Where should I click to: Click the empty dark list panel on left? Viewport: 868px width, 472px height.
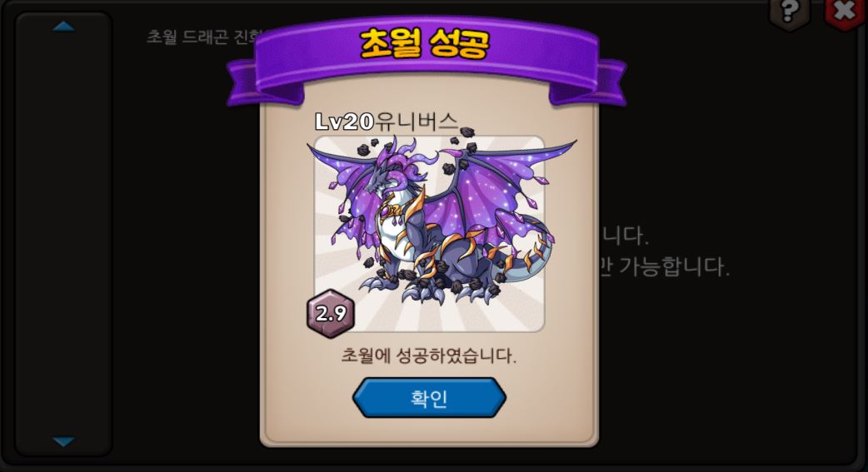pos(63,234)
